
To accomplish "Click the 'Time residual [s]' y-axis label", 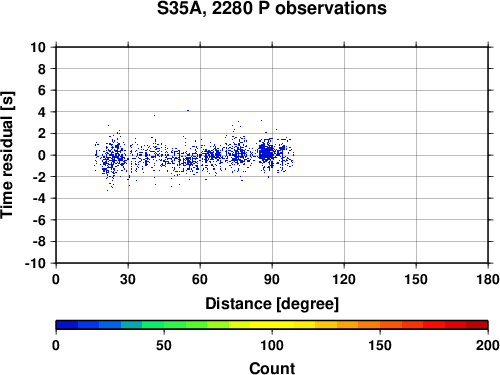I will click(x=7, y=155).
